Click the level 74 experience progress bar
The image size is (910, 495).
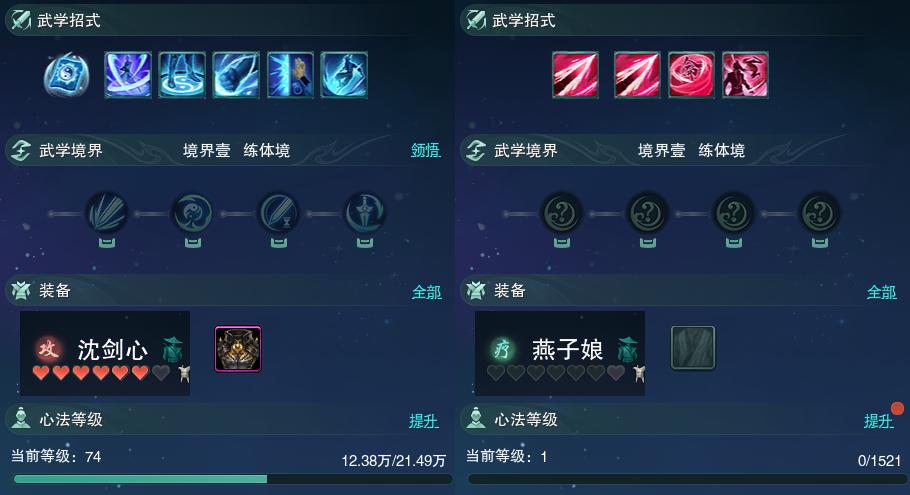[x=233, y=479]
